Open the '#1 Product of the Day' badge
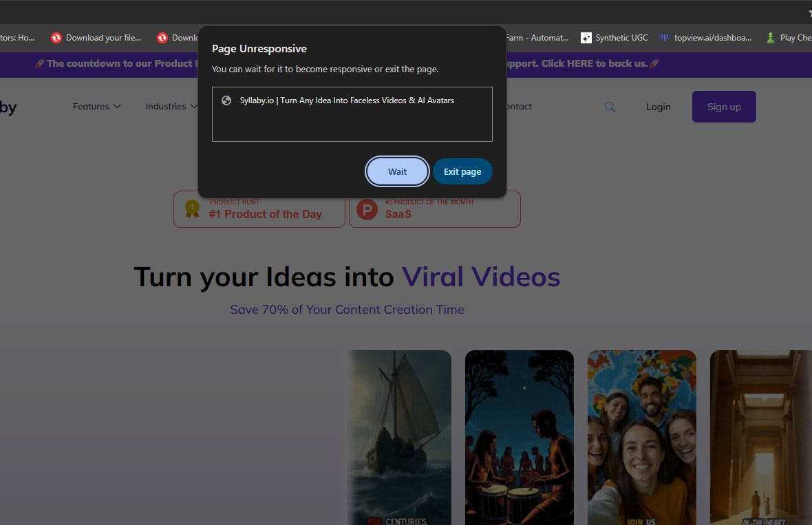812x525 pixels. coord(259,209)
